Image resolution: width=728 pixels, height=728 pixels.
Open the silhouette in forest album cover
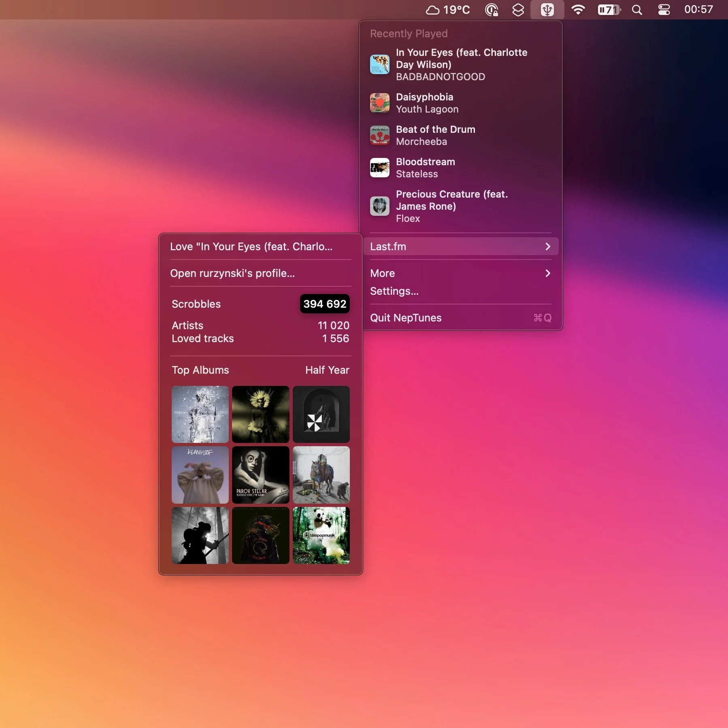coord(200,535)
